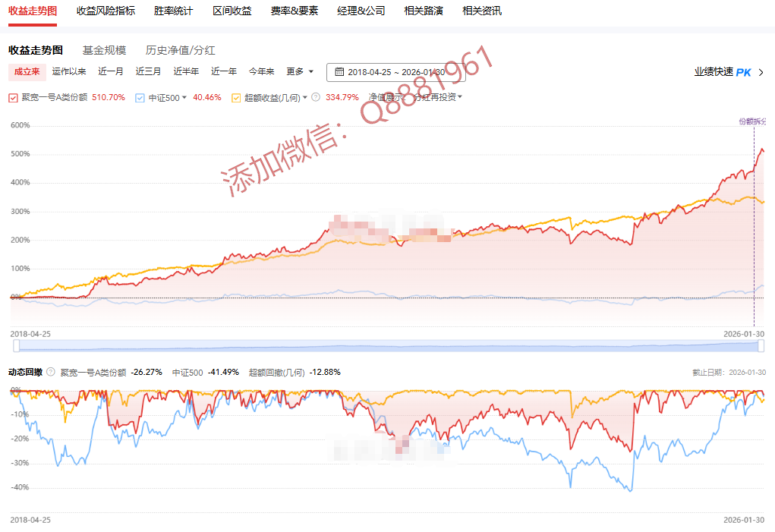Viewport: 775px width, 532px height.
Task: Open the 中证500 benchmark dropdown arrow
Action: (184, 97)
